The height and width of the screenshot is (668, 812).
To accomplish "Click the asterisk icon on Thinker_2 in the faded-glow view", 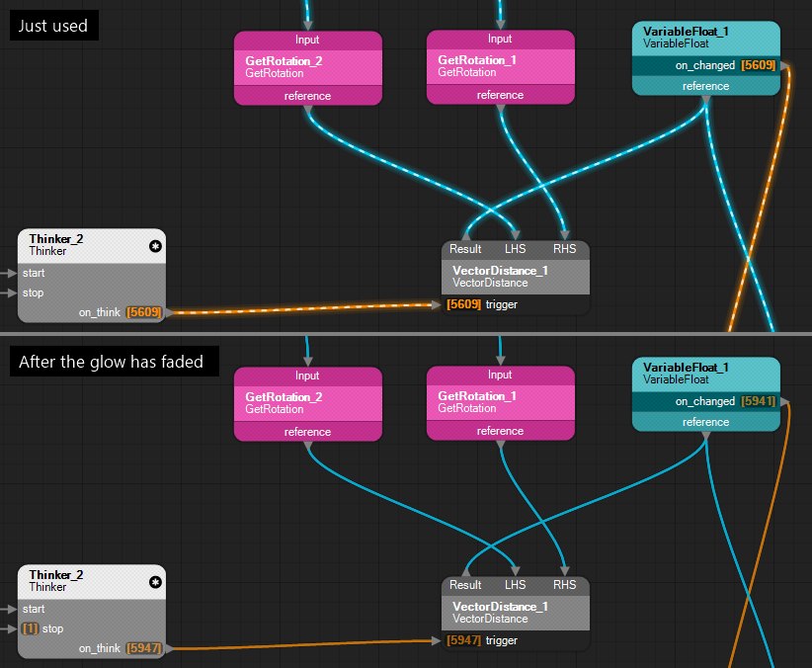I will [x=155, y=582].
